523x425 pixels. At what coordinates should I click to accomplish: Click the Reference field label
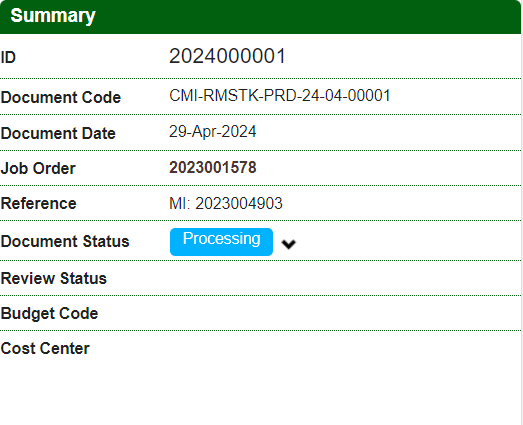[x=39, y=203]
